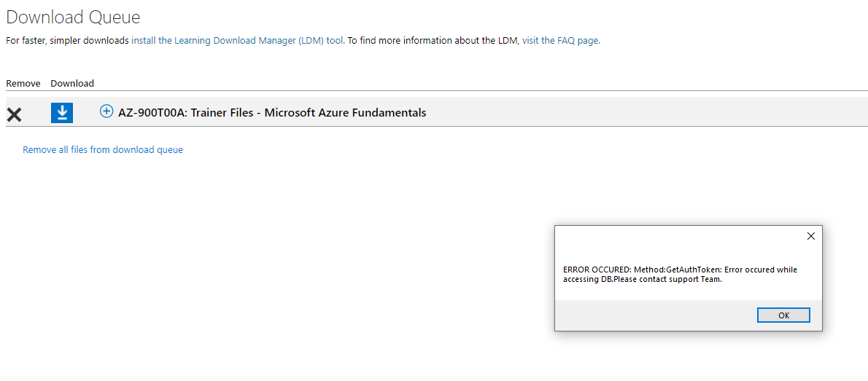The height and width of the screenshot is (381, 868).
Task: Click the 'For faster, simpler downloads' text
Action: coord(68,40)
